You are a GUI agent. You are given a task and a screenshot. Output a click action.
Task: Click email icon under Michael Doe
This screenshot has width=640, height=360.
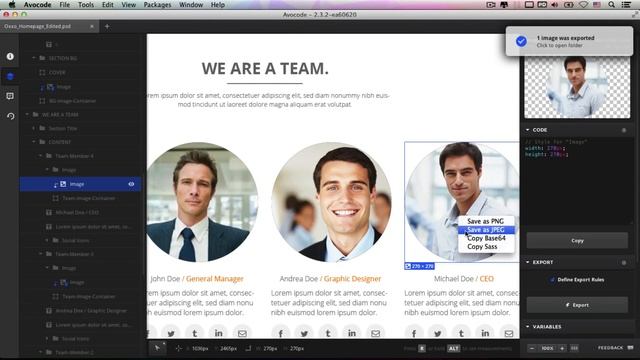pyautogui.click(x=509, y=333)
